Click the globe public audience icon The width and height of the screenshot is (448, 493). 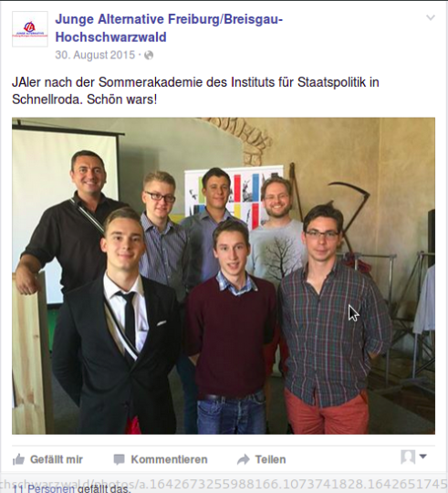pos(149,56)
